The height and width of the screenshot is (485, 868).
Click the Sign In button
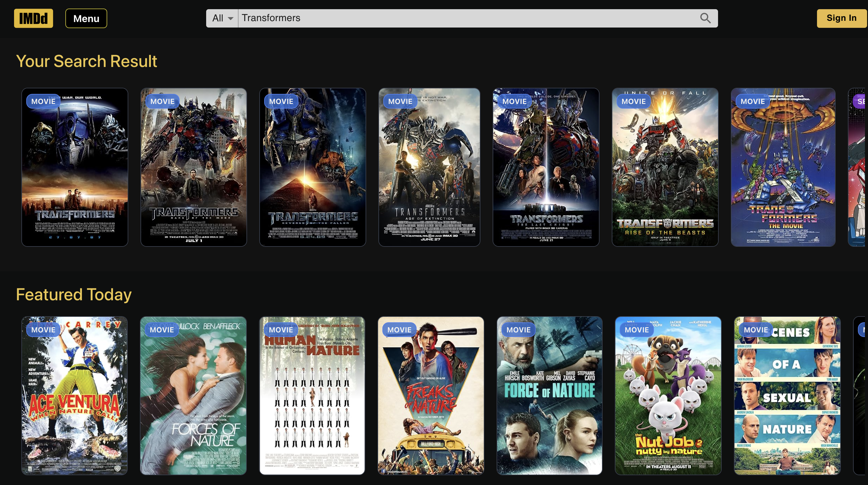(x=841, y=18)
